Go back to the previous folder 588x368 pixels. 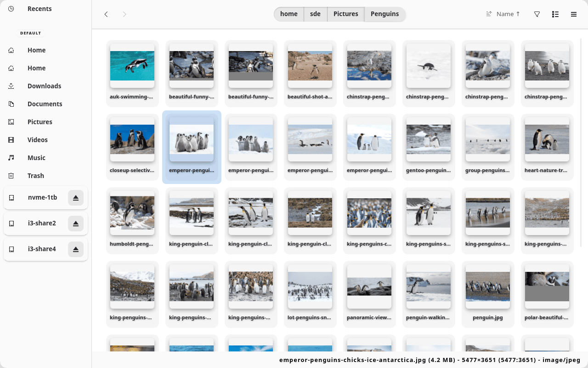coord(106,14)
